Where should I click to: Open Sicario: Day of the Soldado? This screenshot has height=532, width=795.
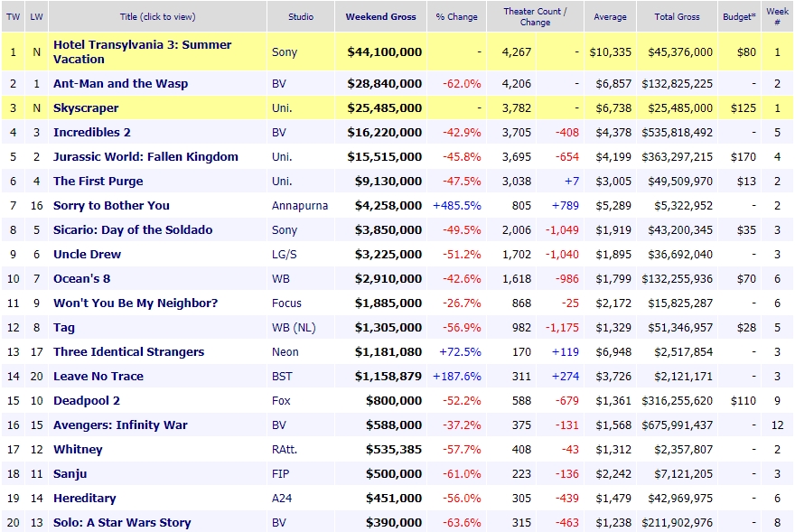point(133,229)
